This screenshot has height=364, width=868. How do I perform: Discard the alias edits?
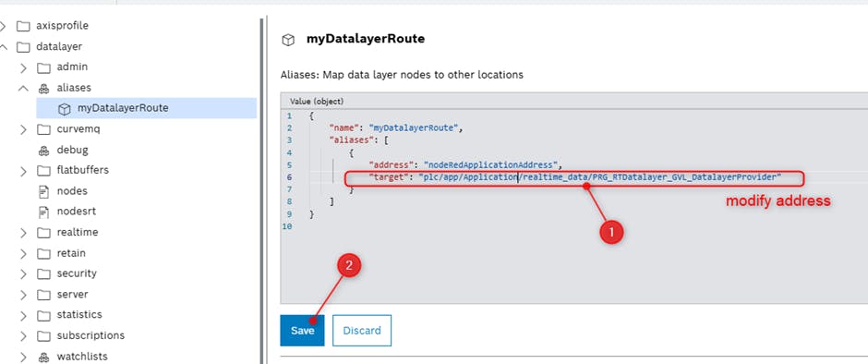pos(362,330)
